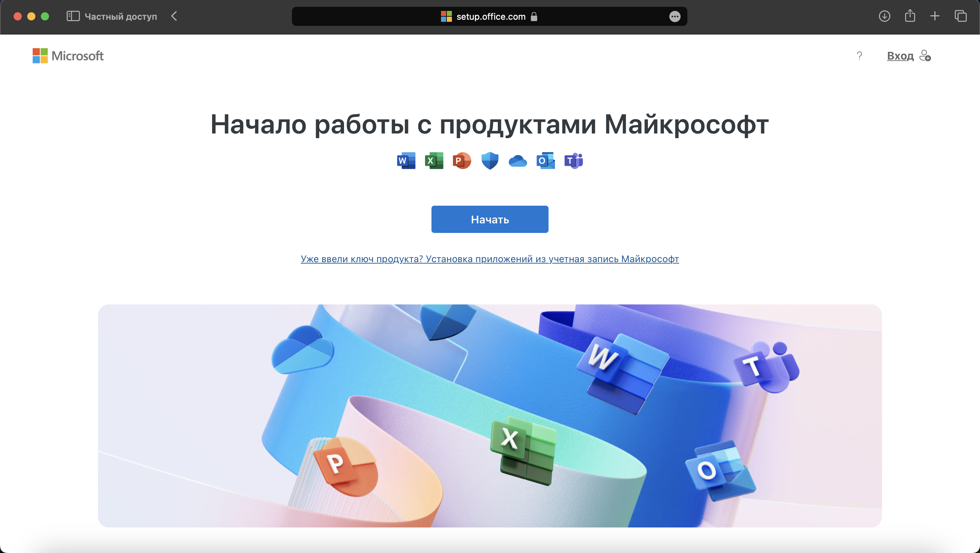Viewport: 980px width, 553px height.
Task: Click the OneDrive cloud icon under the heading
Action: tap(518, 161)
